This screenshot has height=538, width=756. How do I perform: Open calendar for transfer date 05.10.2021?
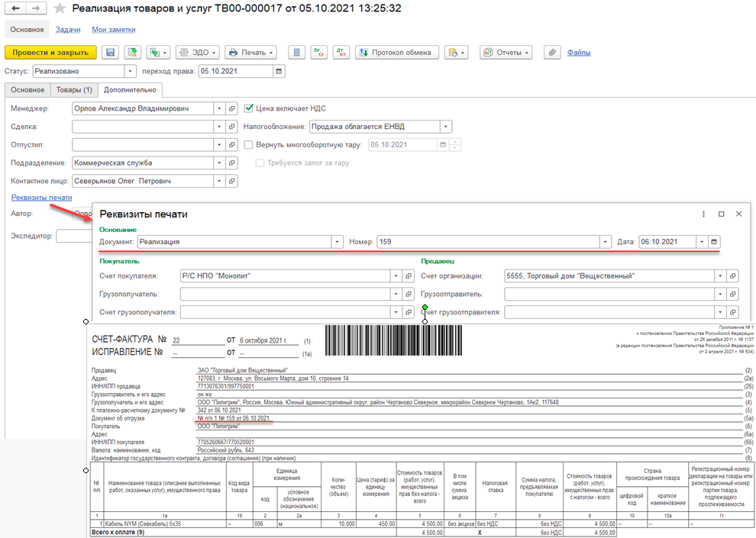(x=279, y=72)
